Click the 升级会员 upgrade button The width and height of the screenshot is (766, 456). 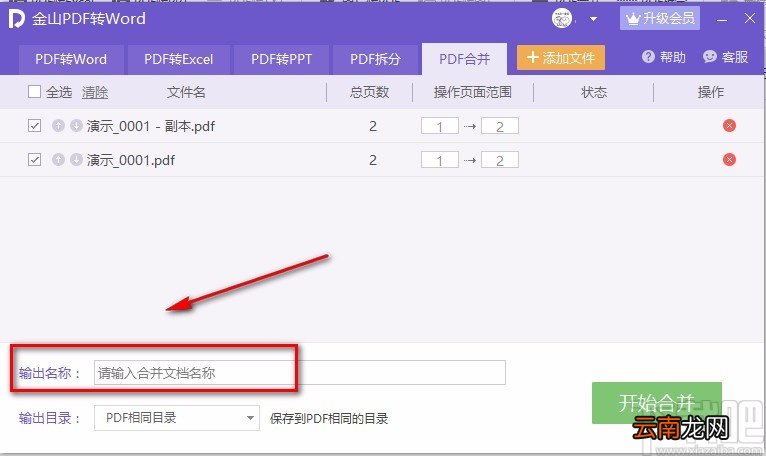[x=660, y=19]
